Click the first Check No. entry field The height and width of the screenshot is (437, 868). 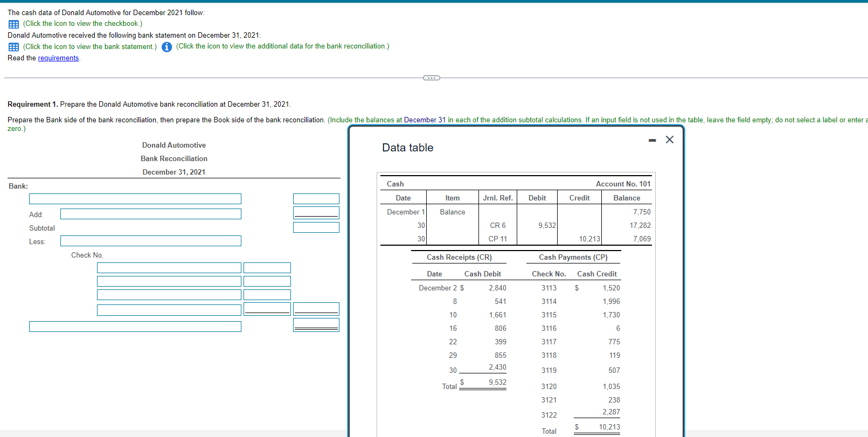coord(169,268)
